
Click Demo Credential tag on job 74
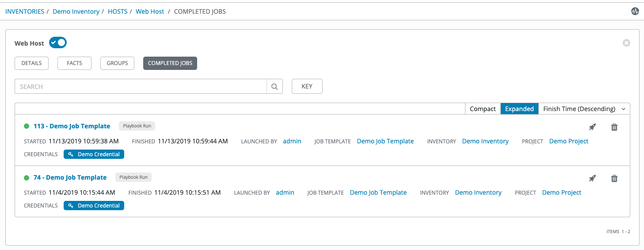[x=94, y=206]
